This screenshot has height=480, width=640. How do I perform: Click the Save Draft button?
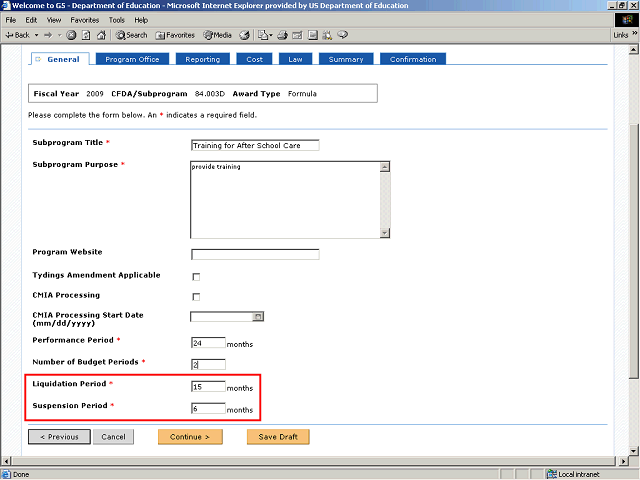click(x=278, y=437)
